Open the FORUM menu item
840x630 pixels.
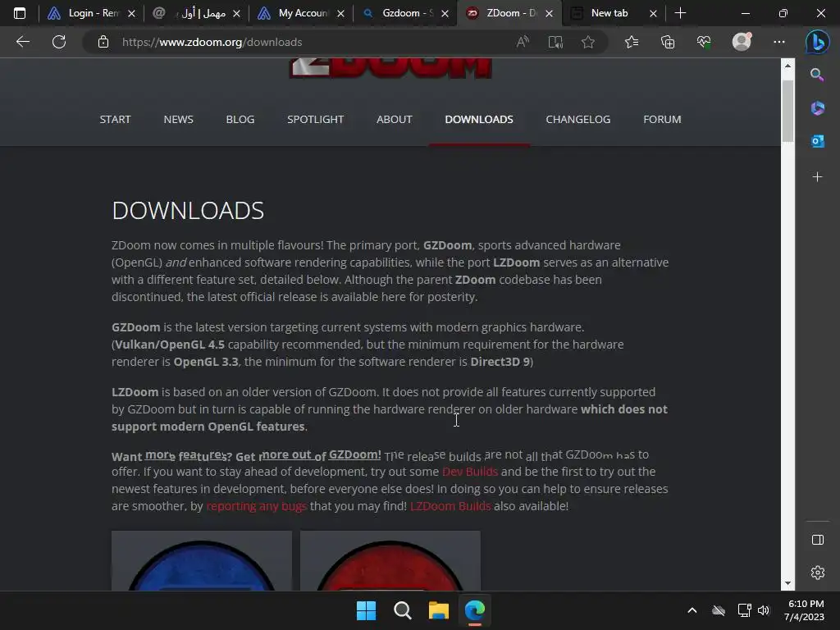pos(662,120)
